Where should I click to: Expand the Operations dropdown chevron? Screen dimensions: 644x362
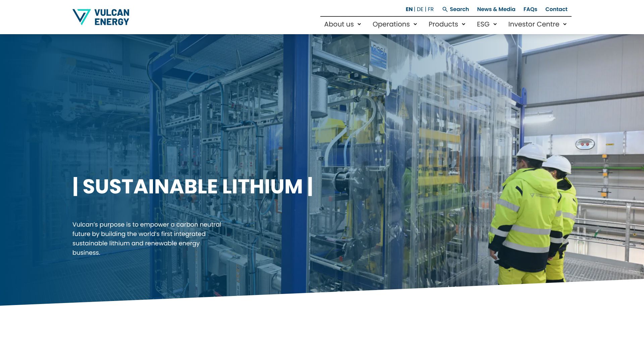tap(415, 24)
